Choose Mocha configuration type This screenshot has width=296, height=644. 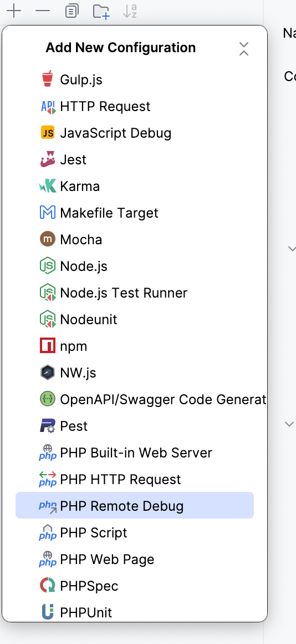point(135,239)
